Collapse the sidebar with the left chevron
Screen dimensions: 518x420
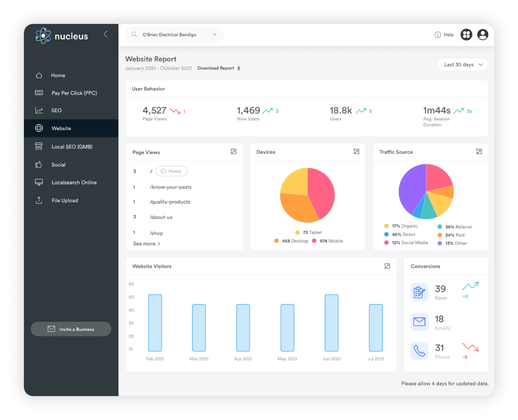pos(106,34)
